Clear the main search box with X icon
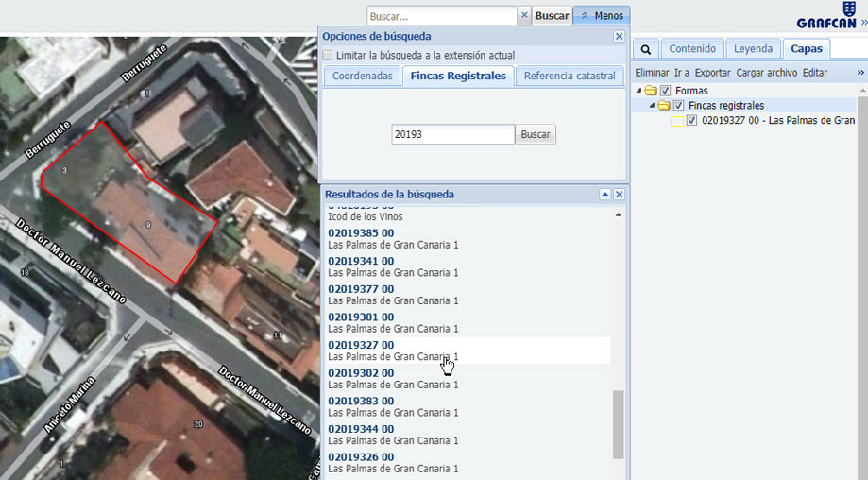This screenshot has width=868, height=480. 524,15
